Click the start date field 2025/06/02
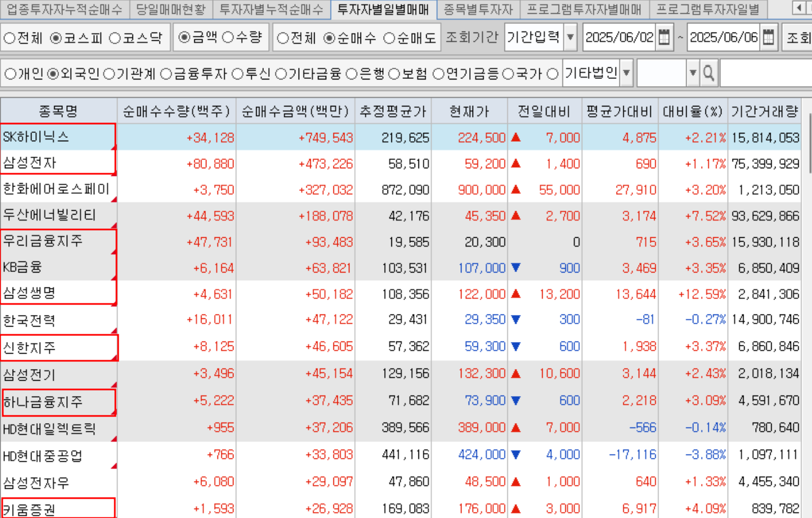 pyautogui.click(x=619, y=38)
